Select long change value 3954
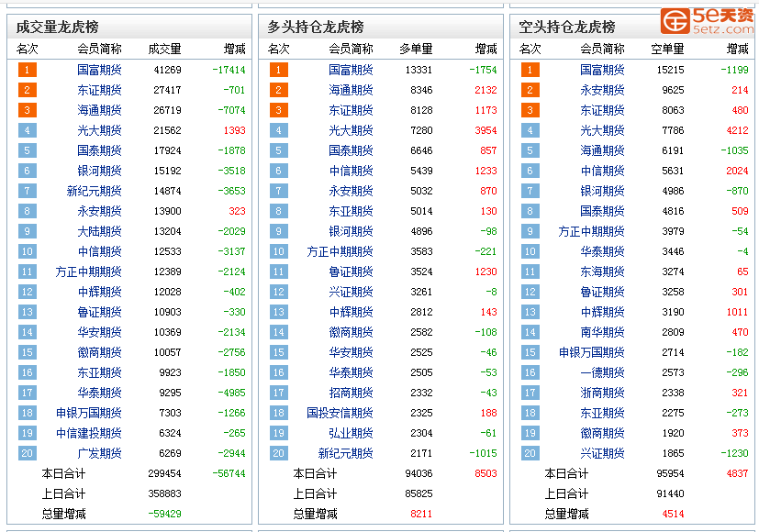759x532 pixels. pos(486,130)
